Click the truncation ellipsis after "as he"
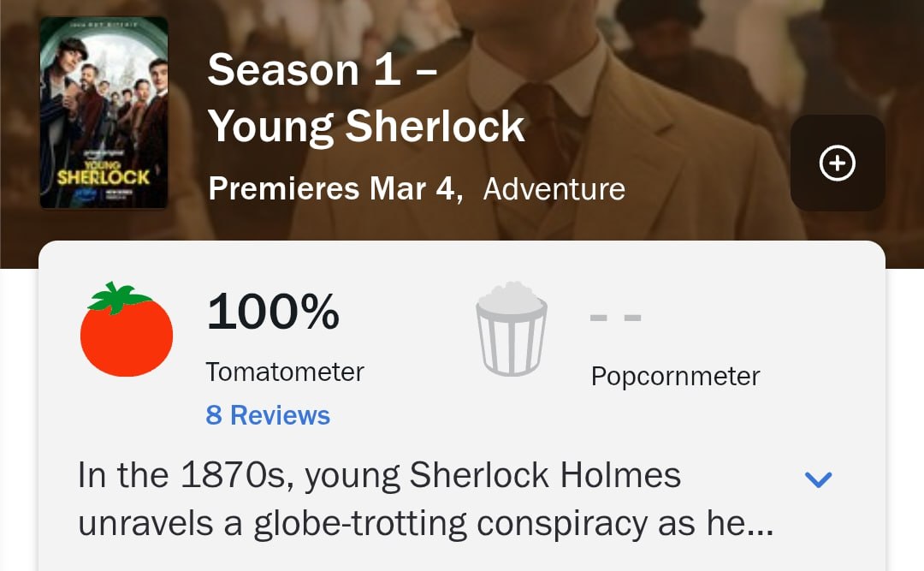This screenshot has height=571, width=924. click(x=760, y=526)
